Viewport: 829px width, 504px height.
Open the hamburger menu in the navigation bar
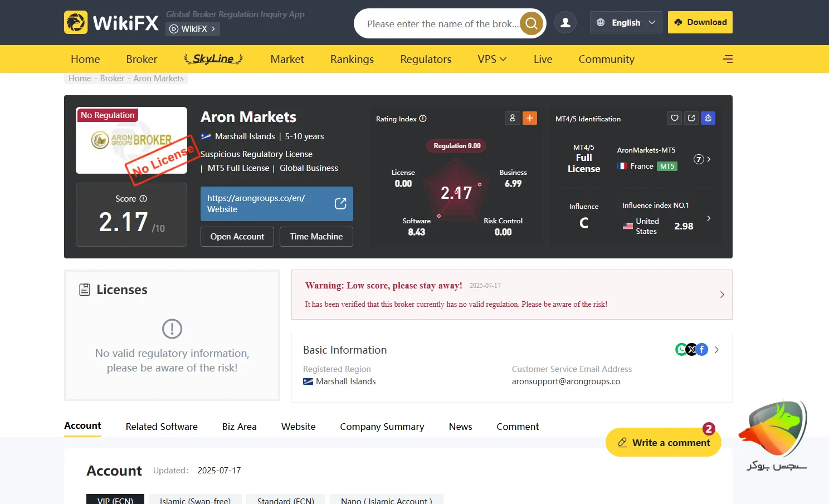click(728, 59)
